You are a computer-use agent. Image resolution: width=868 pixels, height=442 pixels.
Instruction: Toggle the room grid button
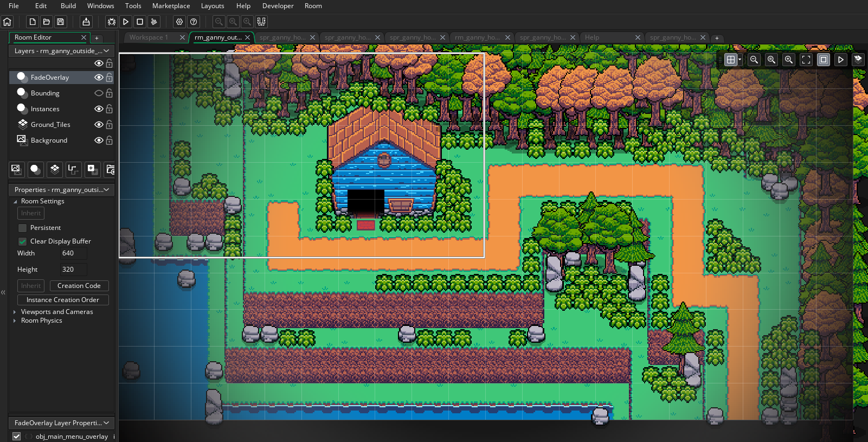pyautogui.click(x=731, y=60)
